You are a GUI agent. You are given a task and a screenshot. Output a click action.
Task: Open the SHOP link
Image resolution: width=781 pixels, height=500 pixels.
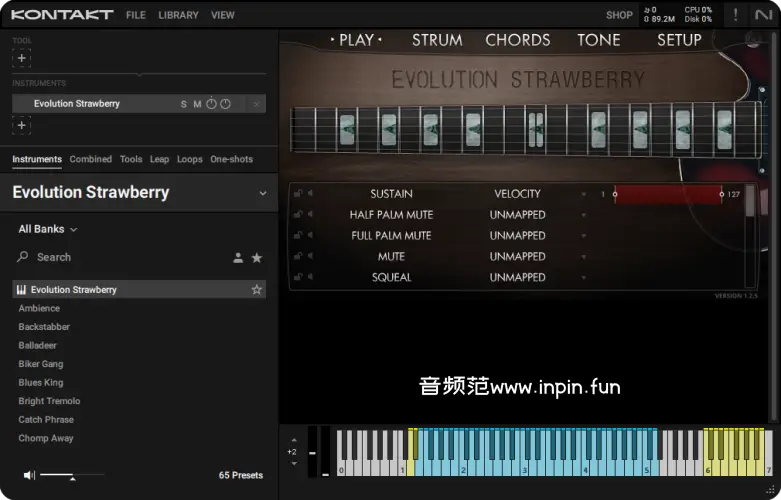tap(619, 15)
